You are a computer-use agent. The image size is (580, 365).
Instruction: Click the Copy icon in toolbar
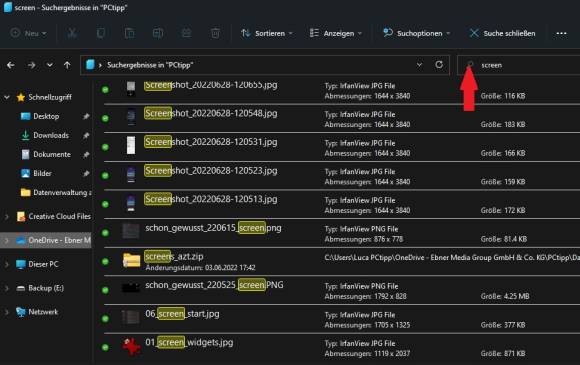[101, 33]
